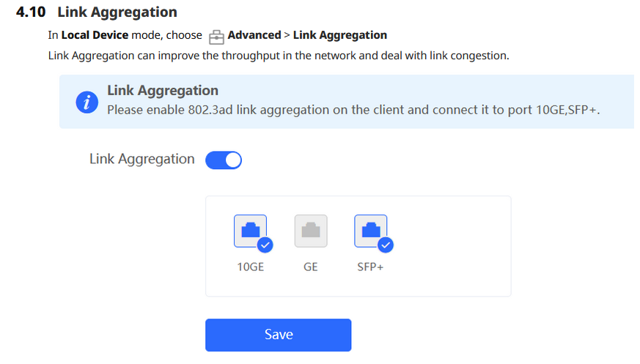This screenshot has height=364, width=640.
Task: Click the bold Local Device text
Action: pyautogui.click(x=95, y=35)
